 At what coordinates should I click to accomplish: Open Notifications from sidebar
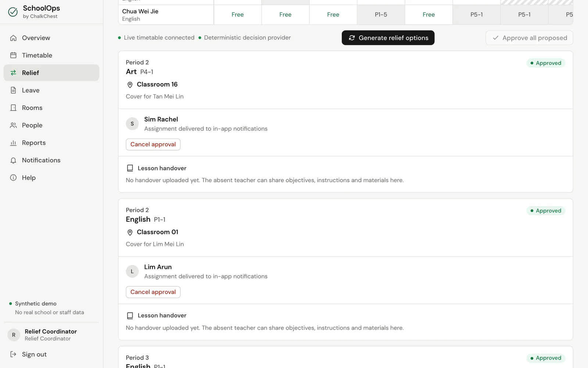point(51,160)
